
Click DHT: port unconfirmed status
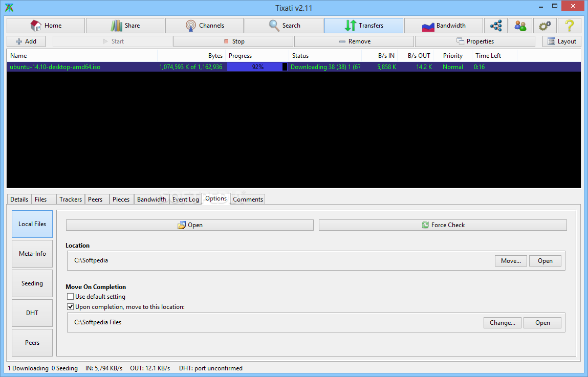[x=211, y=368]
